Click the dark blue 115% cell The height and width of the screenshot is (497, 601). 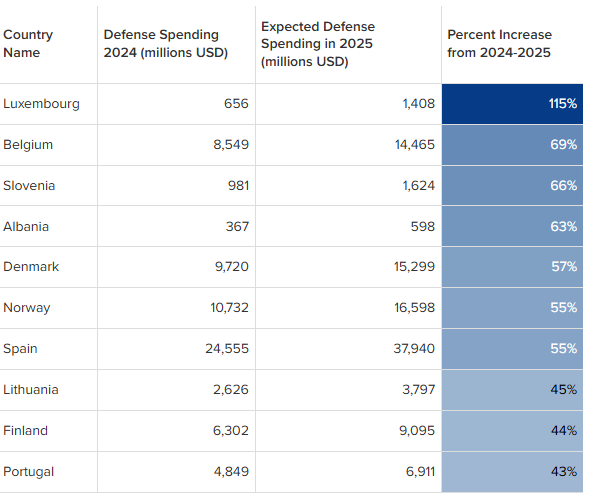[x=512, y=104]
